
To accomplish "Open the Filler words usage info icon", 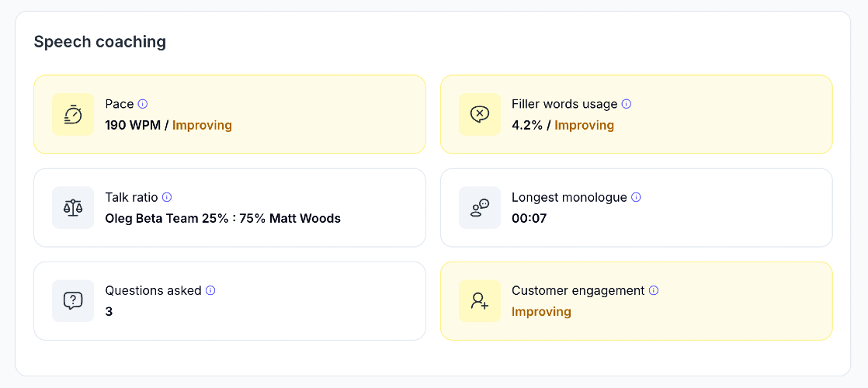I will (627, 103).
